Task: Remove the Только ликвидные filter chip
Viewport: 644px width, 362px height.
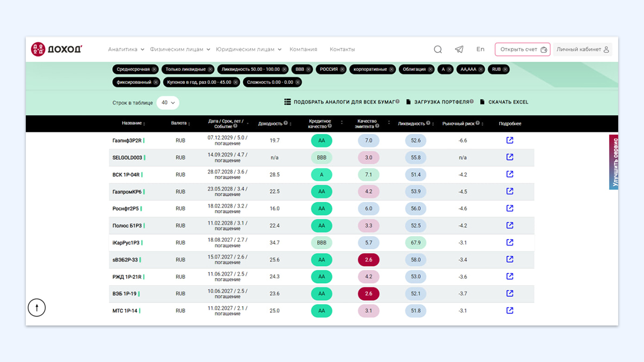Action: pos(210,69)
